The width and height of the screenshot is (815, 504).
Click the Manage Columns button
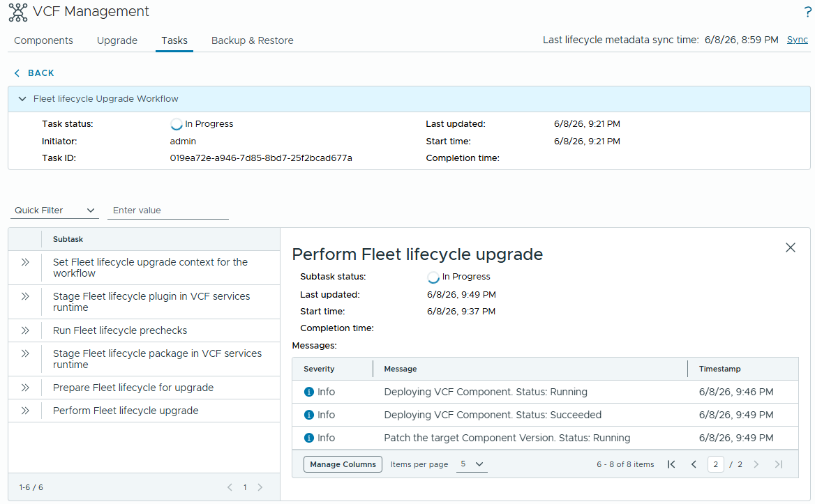[x=343, y=464]
